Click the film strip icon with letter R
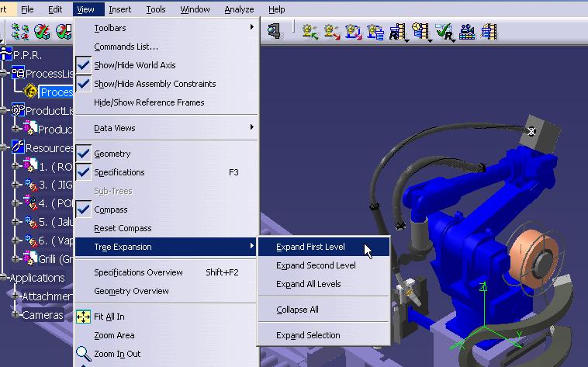588x367 pixels. (398, 32)
